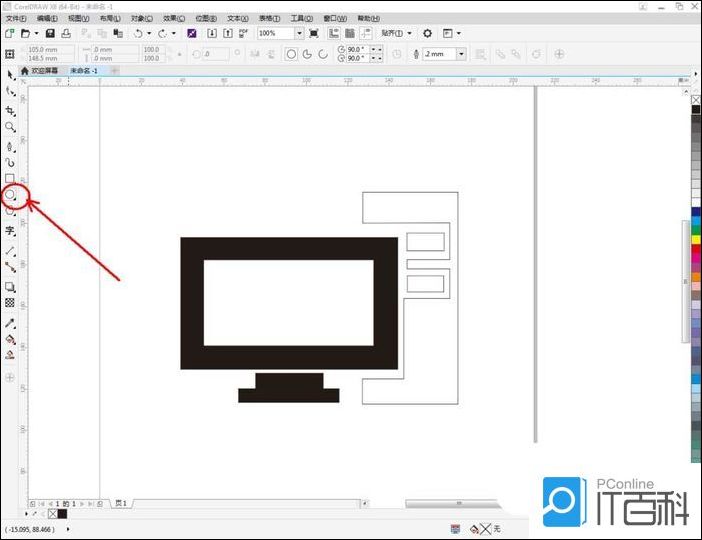The width and height of the screenshot is (702, 540).
Task: Select the 页1 page tab
Action: (x=121, y=502)
